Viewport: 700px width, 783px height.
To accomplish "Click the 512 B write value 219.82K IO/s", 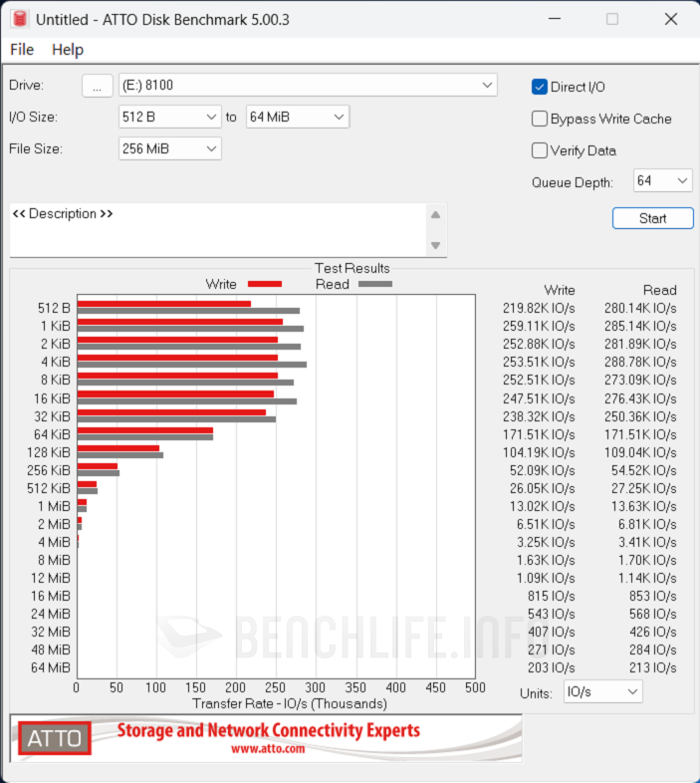I will (539, 308).
